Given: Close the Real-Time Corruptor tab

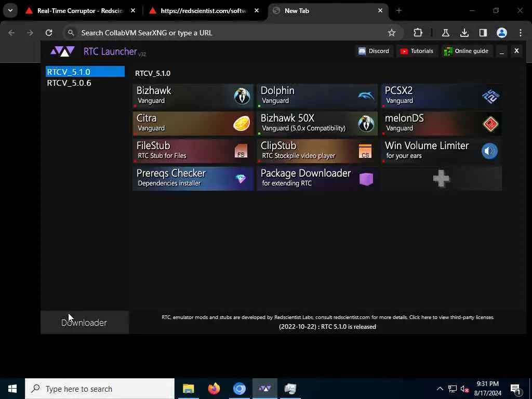Looking at the screenshot, I should (x=133, y=11).
